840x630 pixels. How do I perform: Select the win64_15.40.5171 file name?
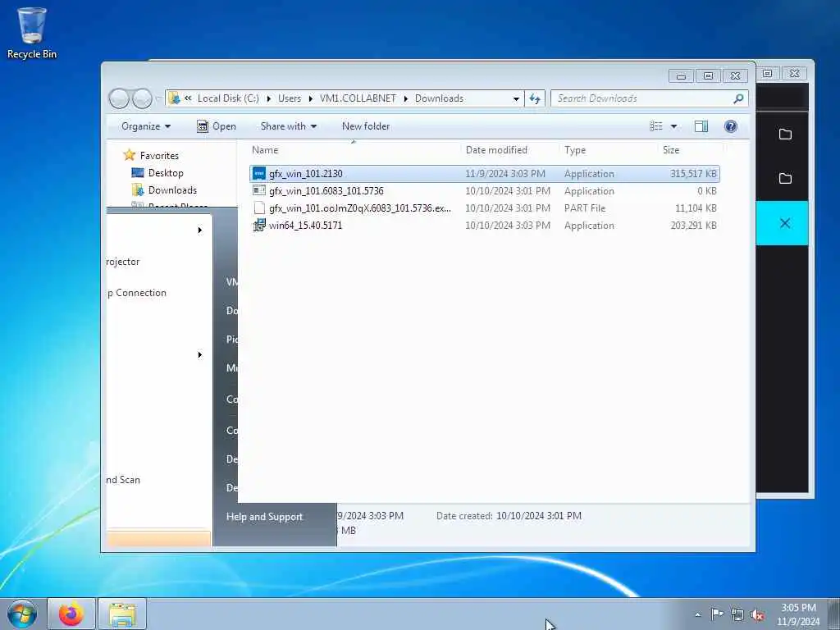tap(305, 225)
